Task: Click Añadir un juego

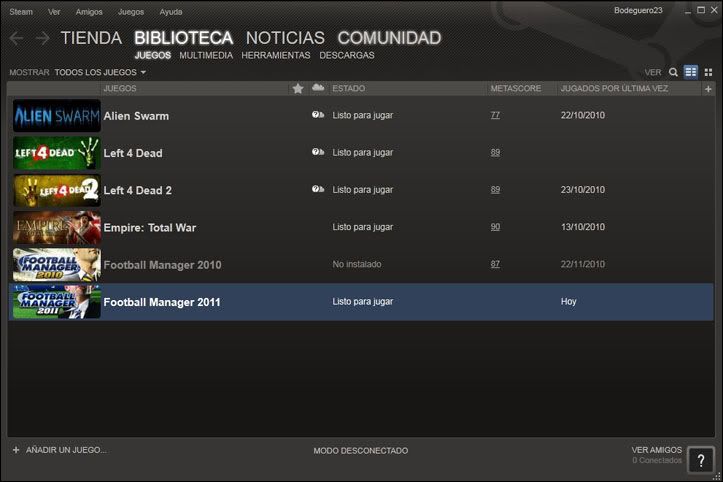Action: [x=66, y=450]
